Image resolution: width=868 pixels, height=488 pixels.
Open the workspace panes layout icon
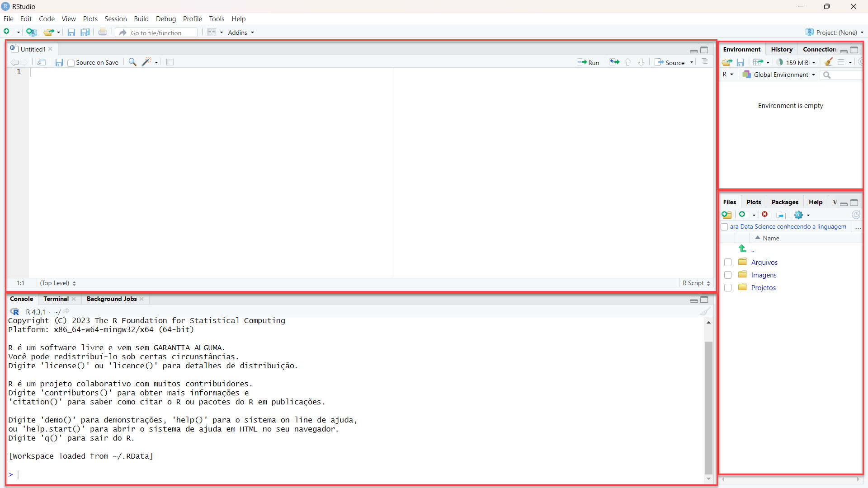212,32
